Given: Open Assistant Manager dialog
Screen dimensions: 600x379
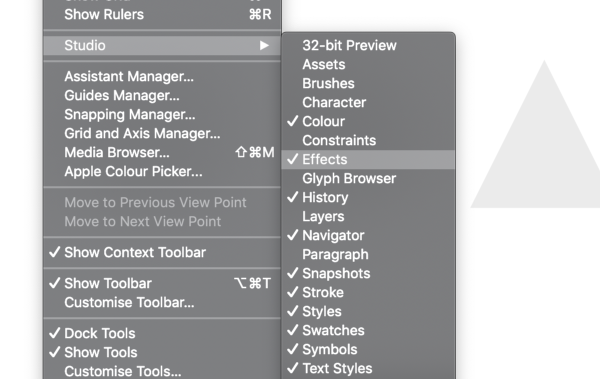Looking at the screenshot, I should [162, 77].
